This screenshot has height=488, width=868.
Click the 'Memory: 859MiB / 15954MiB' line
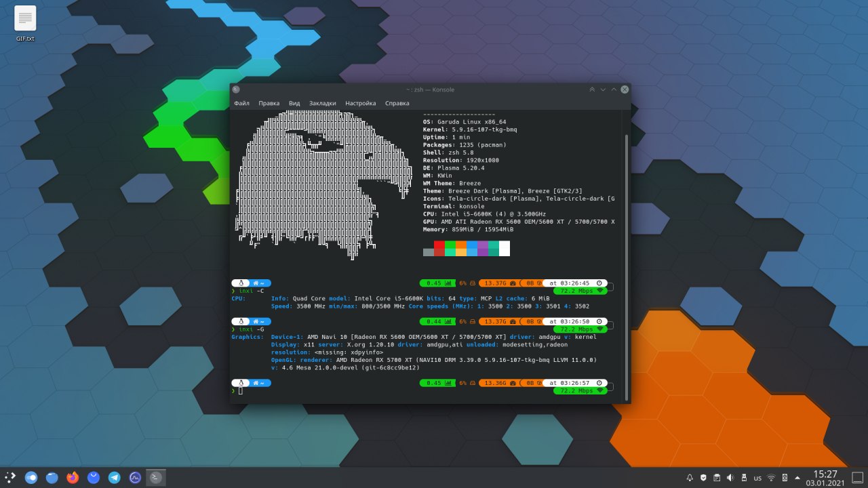coord(469,229)
